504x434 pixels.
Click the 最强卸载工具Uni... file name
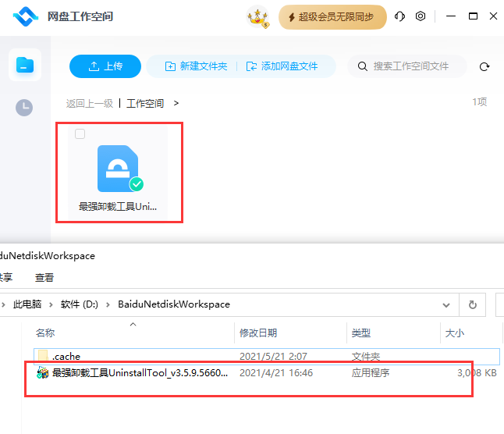(x=118, y=206)
